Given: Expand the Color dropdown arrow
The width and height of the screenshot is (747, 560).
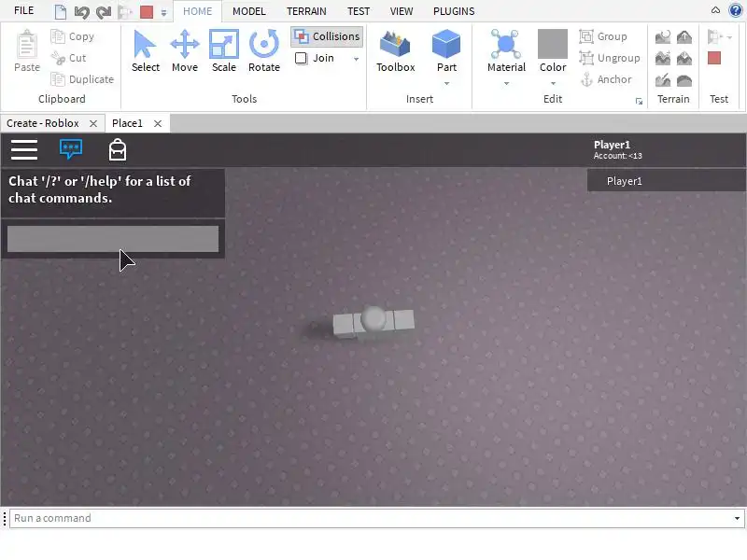Looking at the screenshot, I should coord(553,84).
